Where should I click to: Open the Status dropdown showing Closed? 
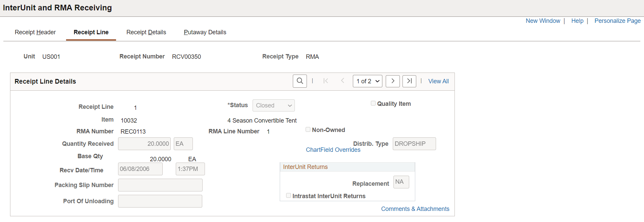click(x=273, y=105)
